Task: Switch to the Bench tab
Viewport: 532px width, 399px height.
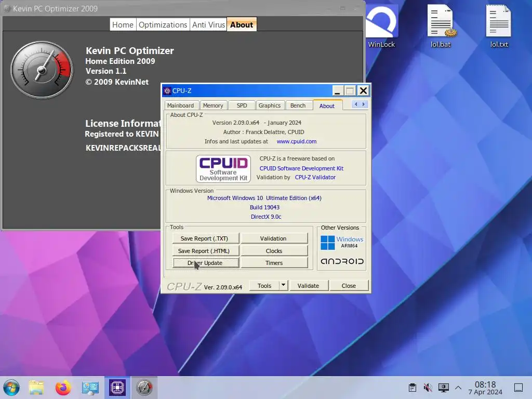Action: tap(298, 105)
